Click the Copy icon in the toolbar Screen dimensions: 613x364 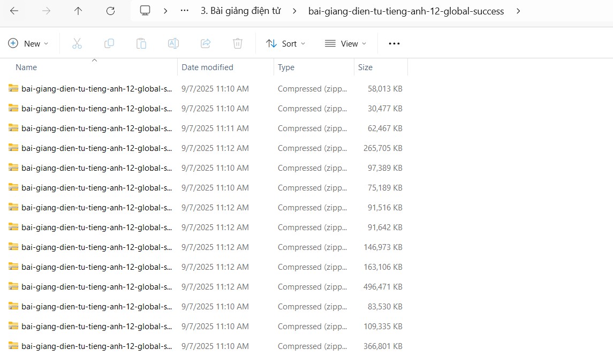pos(109,43)
